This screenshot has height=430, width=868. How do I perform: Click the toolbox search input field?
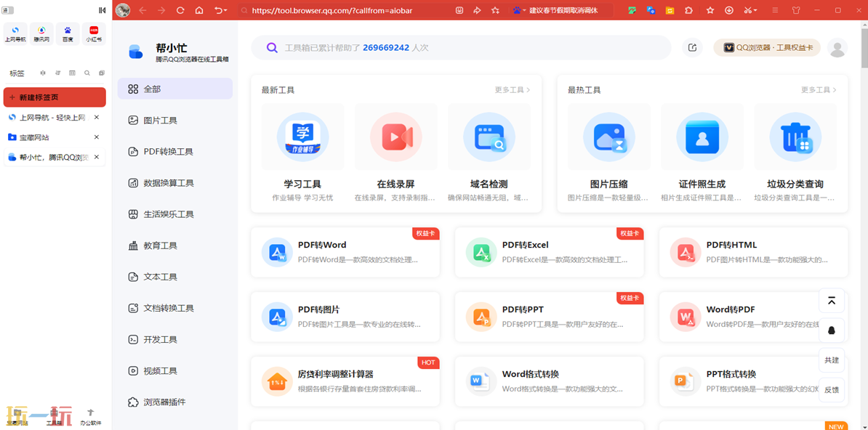coord(465,48)
